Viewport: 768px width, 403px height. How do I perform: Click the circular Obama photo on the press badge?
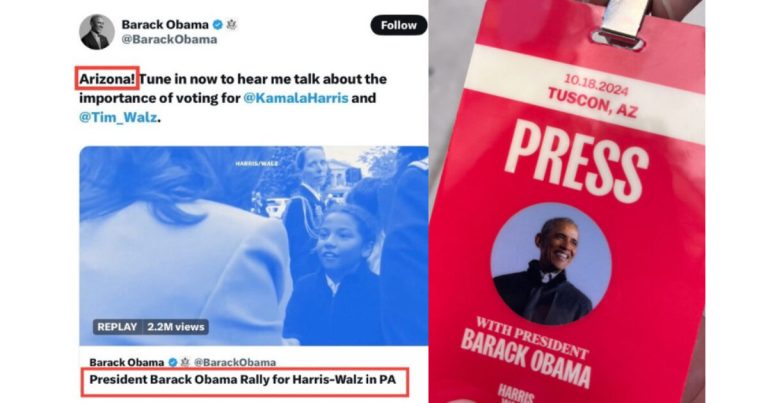pyautogui.click(x=551, y=264)
